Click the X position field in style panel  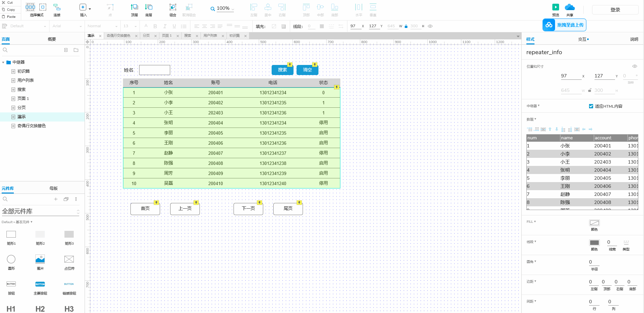coord(571,76)
